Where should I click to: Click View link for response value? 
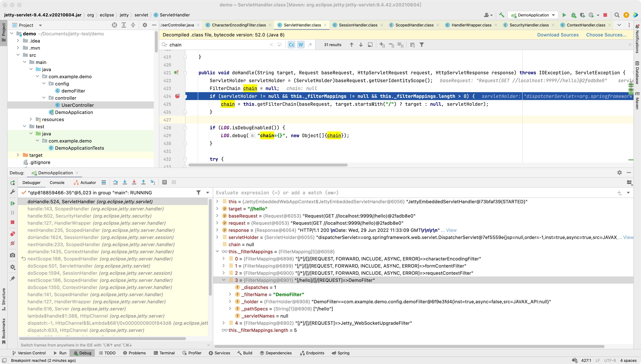pyautogui.click(x=451, y=230)
